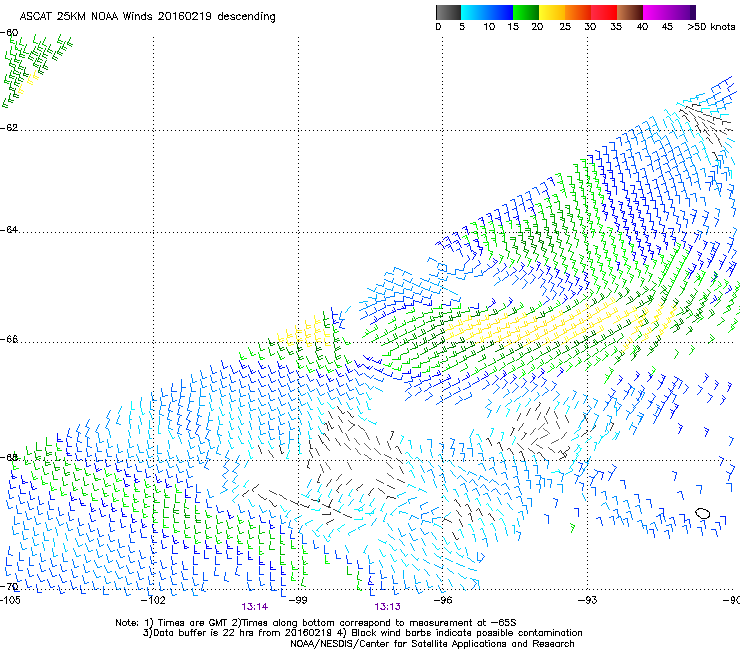Click the NOAA/NESDIS credit line
The width and height of the screenshot is (740, 650).
click(432, 644)
